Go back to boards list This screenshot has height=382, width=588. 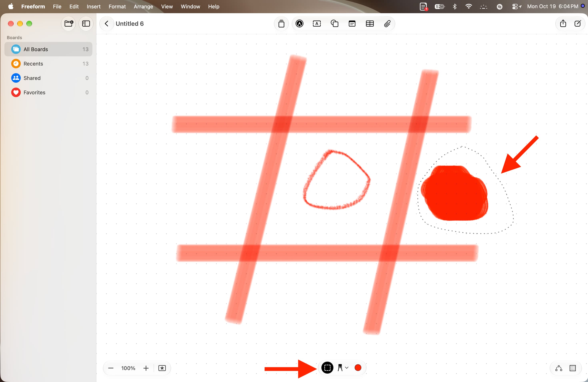[106, 24]
